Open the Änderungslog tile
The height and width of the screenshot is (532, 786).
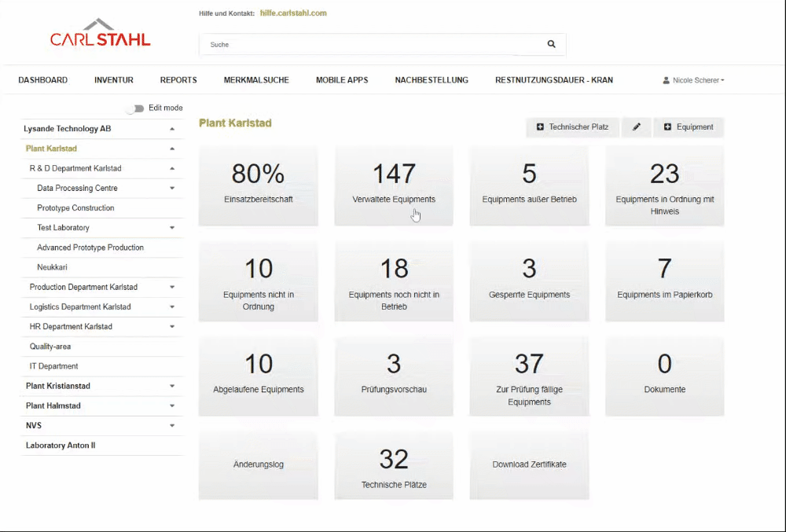click(259, 464)
